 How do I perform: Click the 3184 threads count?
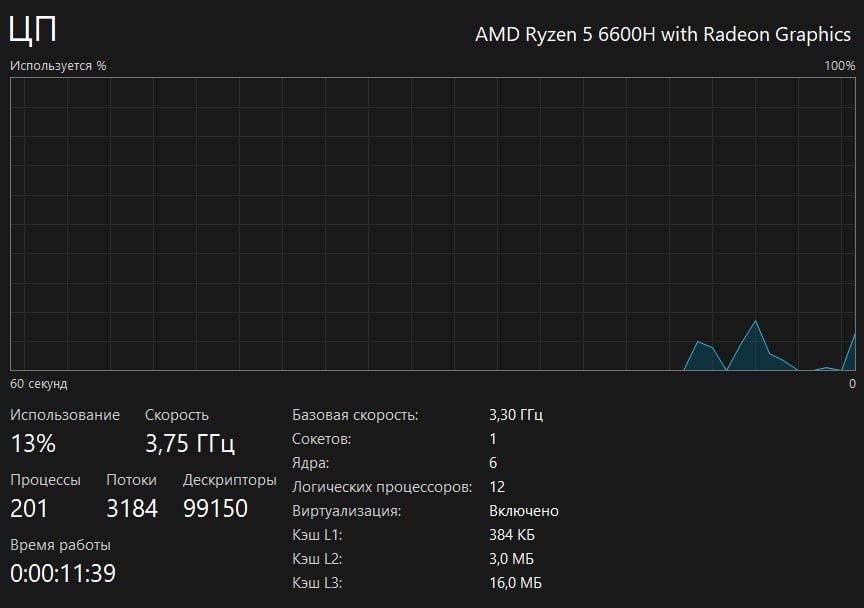coord(132,508)
